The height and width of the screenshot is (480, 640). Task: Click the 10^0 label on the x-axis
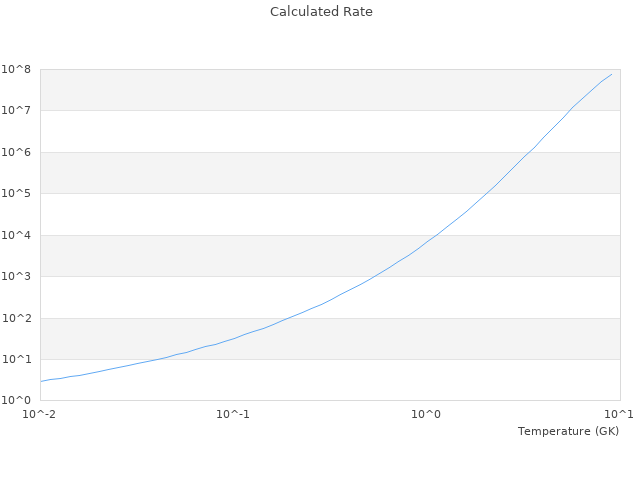coord(427,414)
